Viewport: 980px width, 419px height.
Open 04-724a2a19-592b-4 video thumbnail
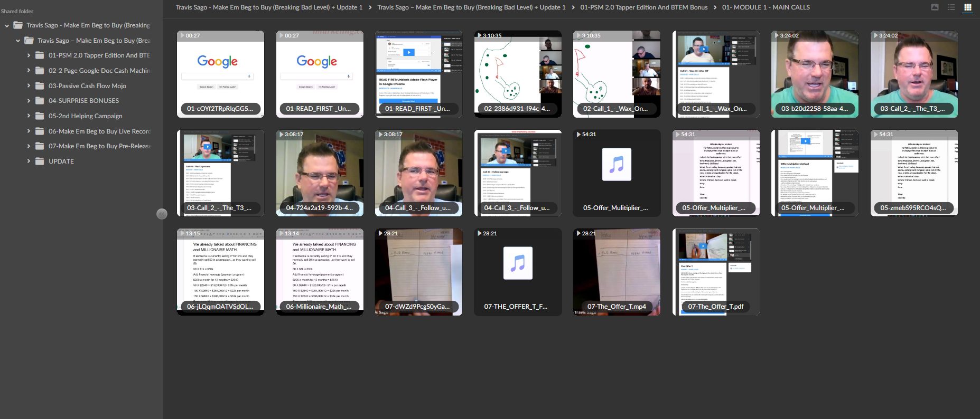(x=320, y=173)
